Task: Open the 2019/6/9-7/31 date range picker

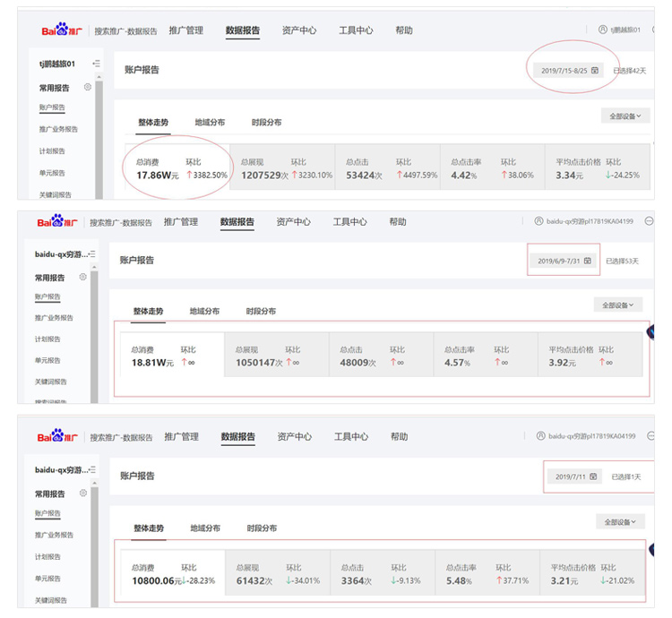Action: 564,261
